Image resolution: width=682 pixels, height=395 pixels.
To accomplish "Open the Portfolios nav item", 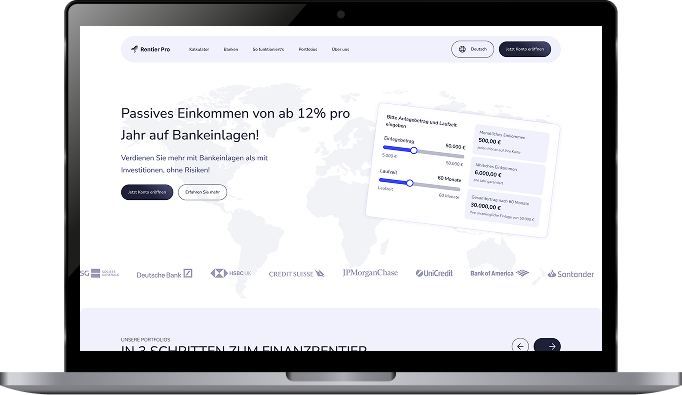I will pyautogui.click(x=308, y=49).
